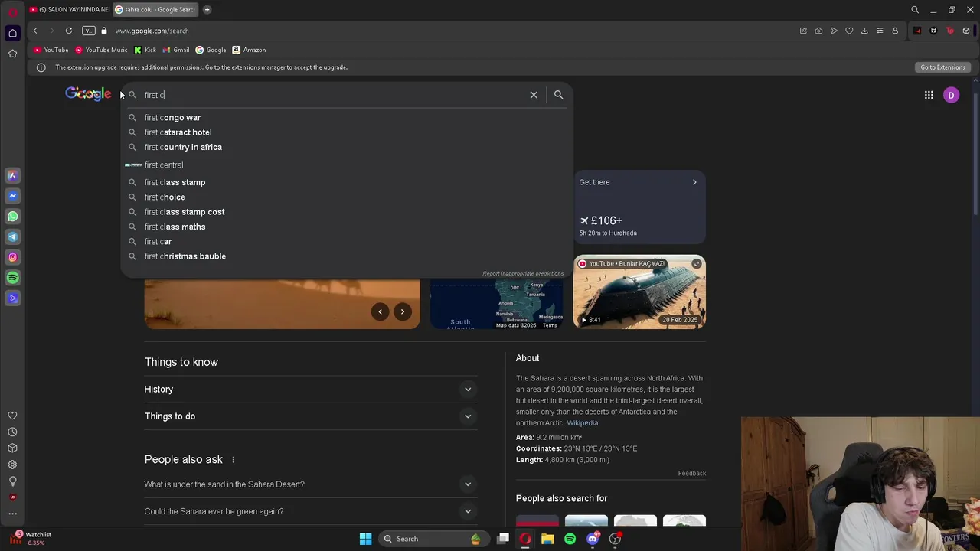
Task: Open the Kick bookmark
Action: (x=145, y=50)
